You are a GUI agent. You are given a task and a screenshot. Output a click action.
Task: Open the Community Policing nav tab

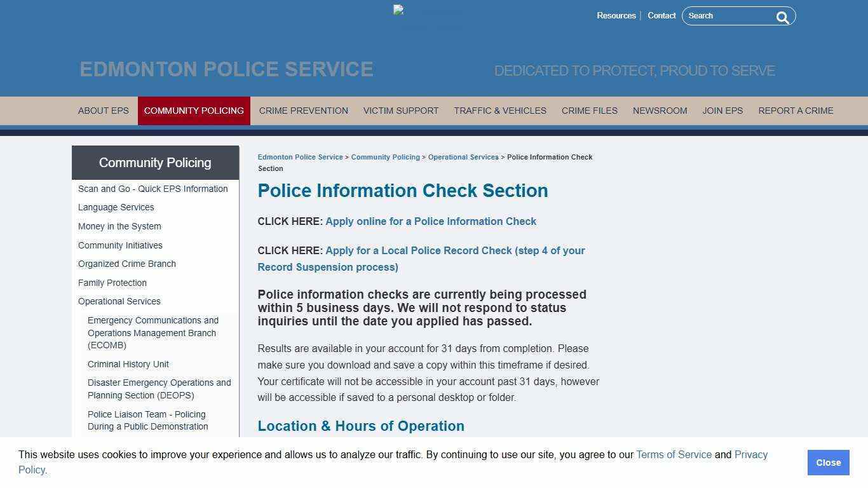(x=194, y=111)
